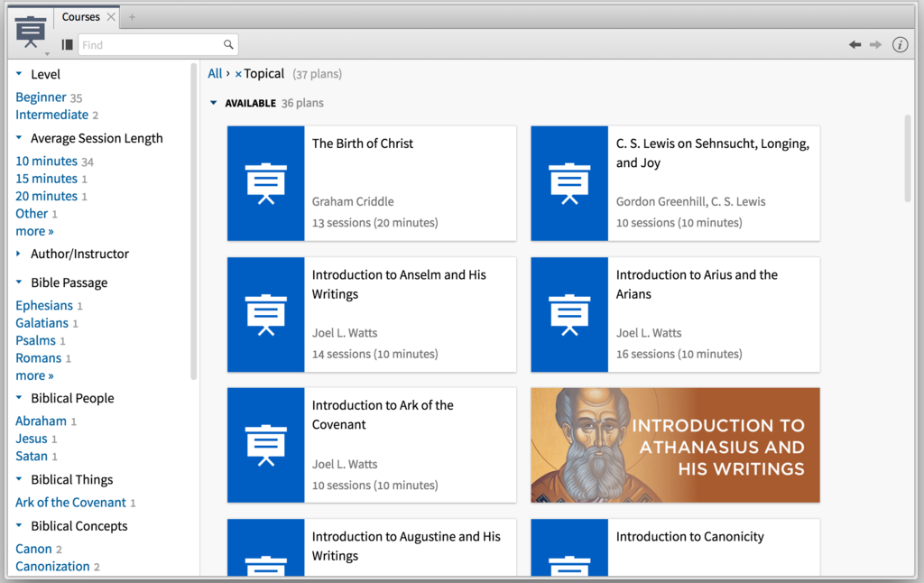Collapse the AVAILABLE plans group
Screen dimensions: 924x583
[x=213, y=103]
